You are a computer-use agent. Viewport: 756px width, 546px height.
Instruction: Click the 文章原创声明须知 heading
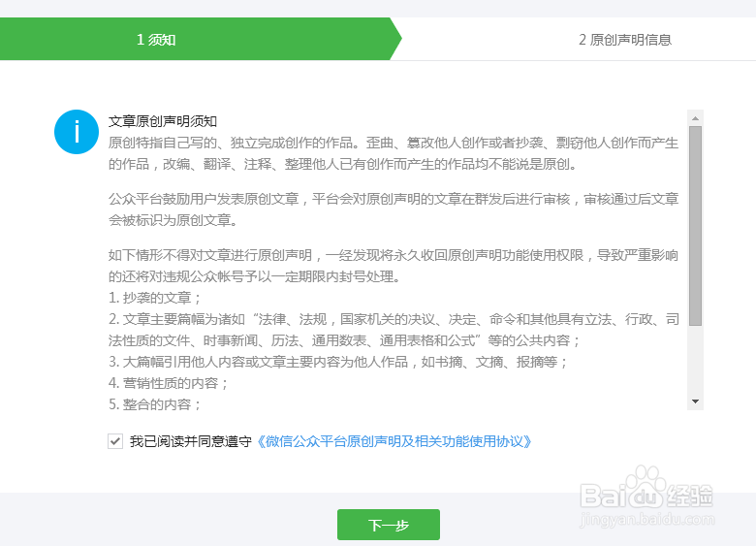click(163, 121)
